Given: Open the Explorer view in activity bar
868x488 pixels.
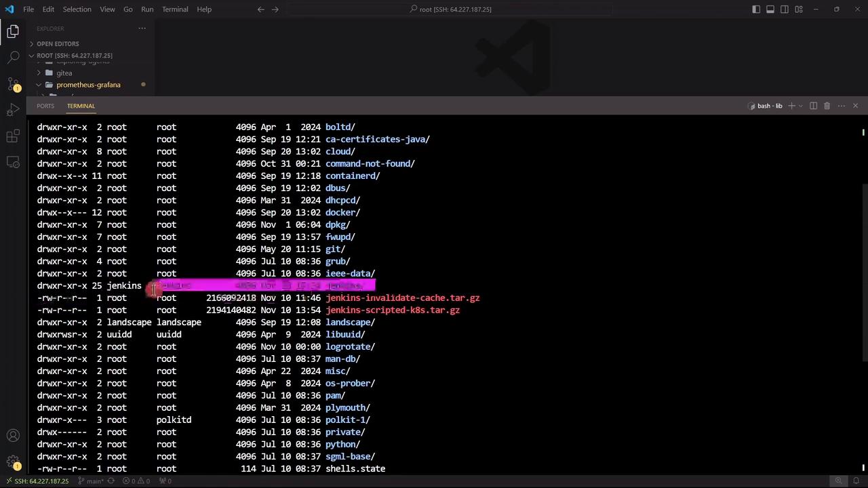Looking at the screenshot, I should (x=13, y=31).
